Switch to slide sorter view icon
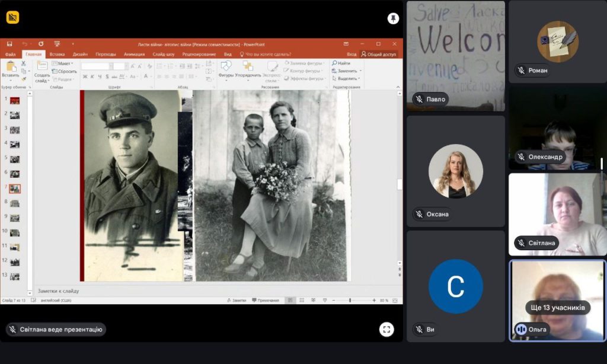This screenshot has width=607, height=364. pos(301,301)
